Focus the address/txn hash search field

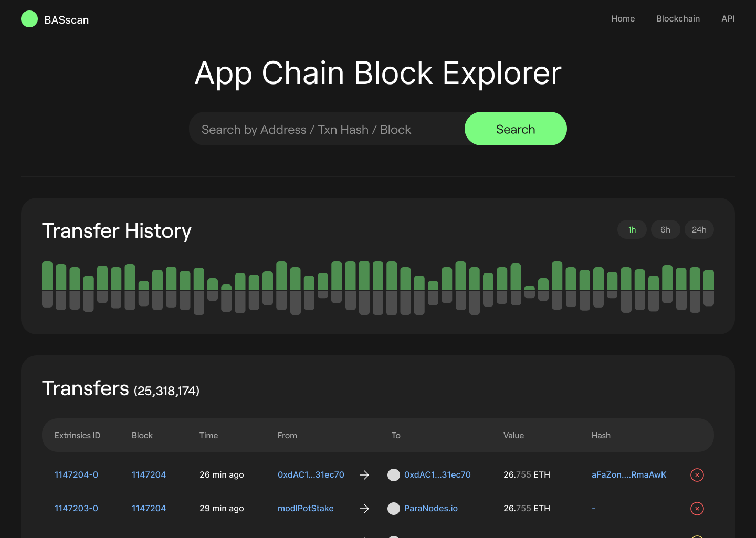coord(327,129)
